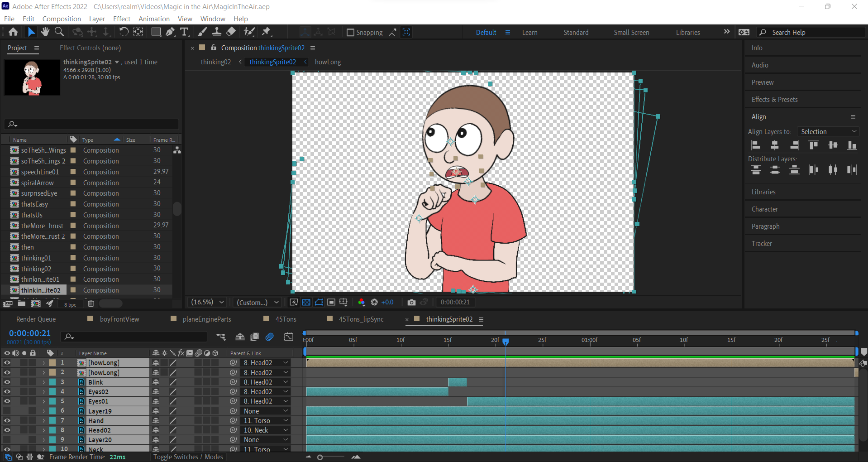This screenshot has height=462, width=868.
Task: Toggle transparency grid in viewer
Action: (x=306, y=302)
